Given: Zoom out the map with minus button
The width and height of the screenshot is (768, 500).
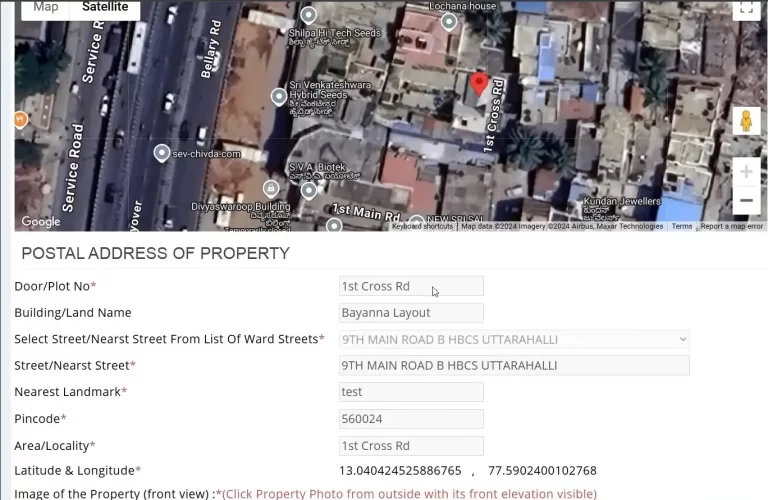Looking at the screenshot, I should coord(746,200).
